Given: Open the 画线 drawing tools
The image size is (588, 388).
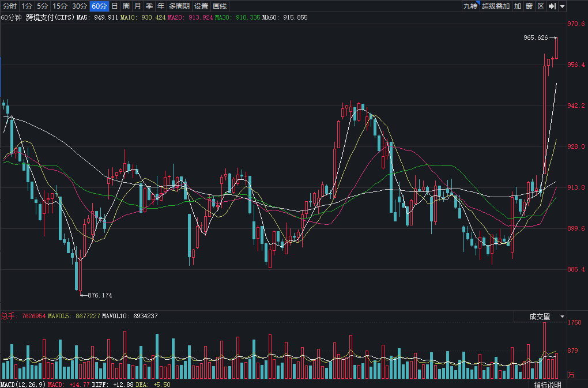Looking at the screenshot, I should [220, 6].
